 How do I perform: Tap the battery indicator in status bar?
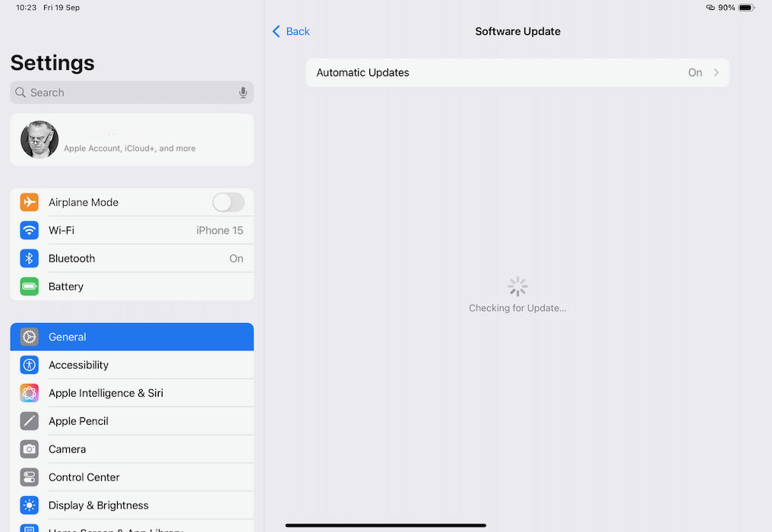click(x=745, y=8)
